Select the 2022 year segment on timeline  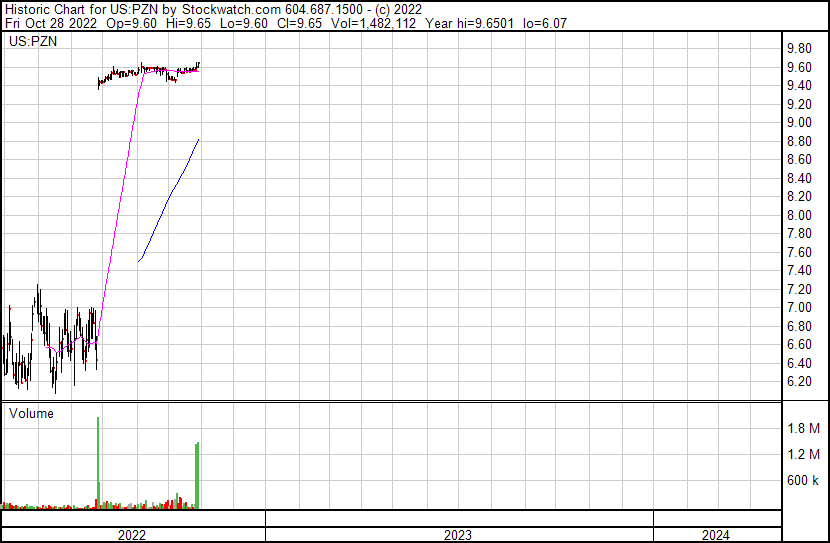[x=132, y=535]
